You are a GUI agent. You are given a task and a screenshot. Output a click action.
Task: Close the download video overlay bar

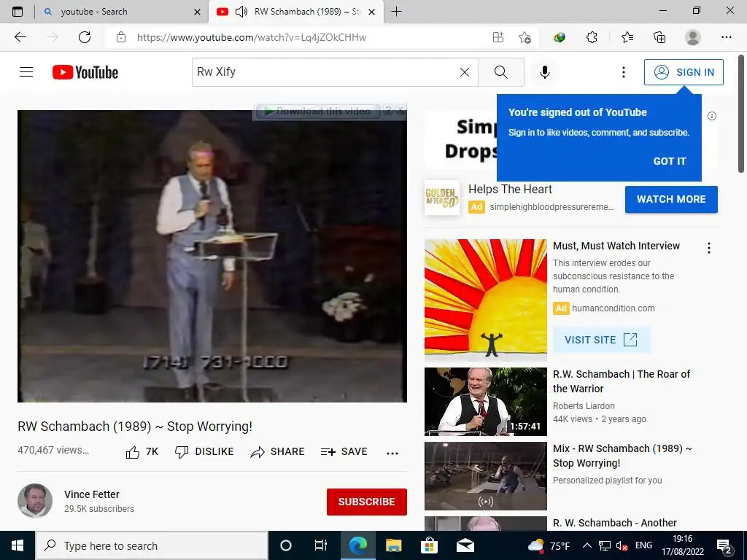[x=400, y=111]
